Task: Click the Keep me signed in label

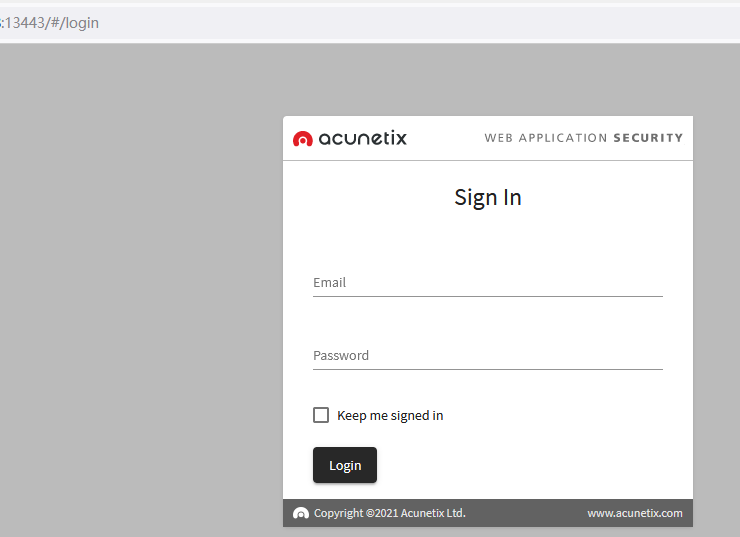Action: click(390, 416)
